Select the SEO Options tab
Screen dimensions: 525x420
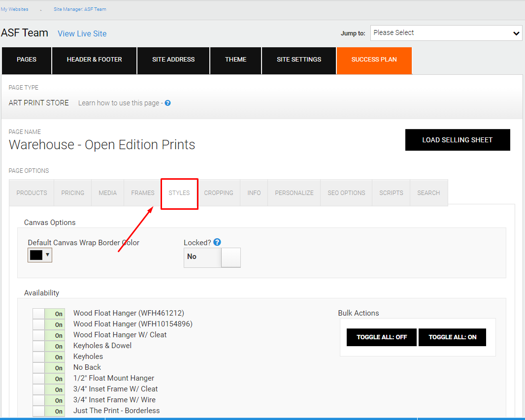pos(346,193)
